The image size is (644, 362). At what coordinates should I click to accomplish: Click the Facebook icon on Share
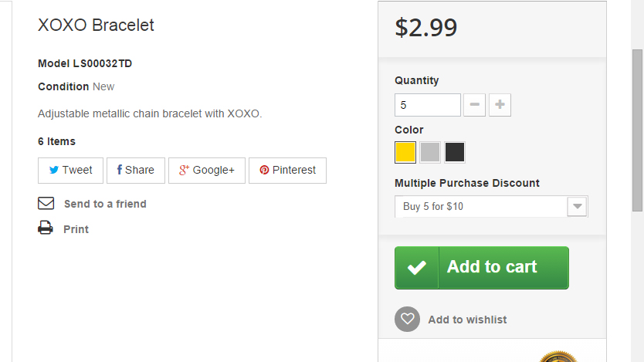(120, 170)
